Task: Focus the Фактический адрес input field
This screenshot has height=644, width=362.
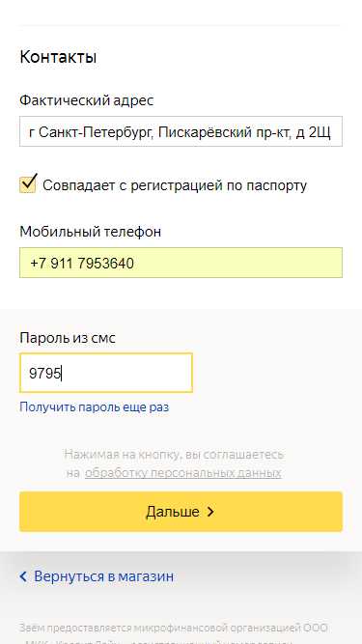Action: (181, 131)
